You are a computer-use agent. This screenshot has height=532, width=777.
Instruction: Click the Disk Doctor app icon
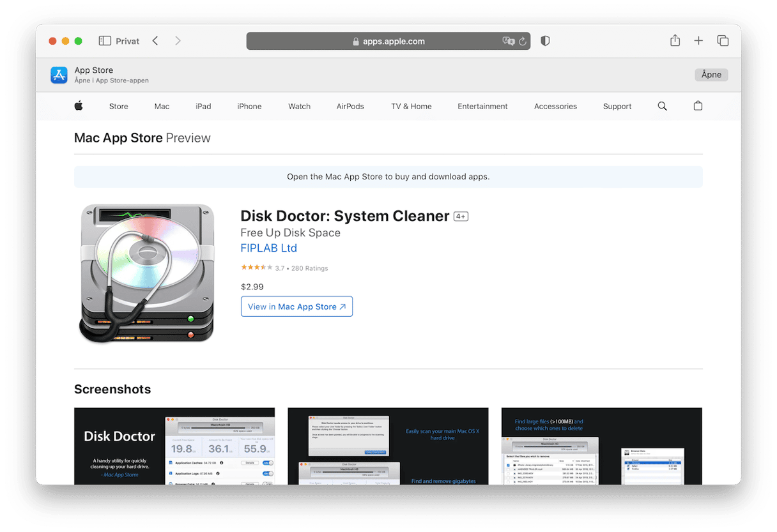pyautogui.click(x=148, y=273)
